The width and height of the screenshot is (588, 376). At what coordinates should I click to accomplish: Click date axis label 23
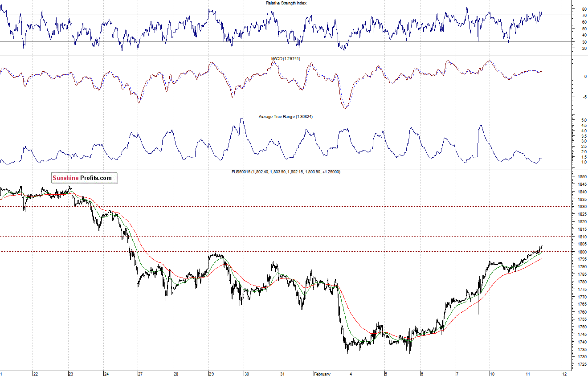point(71,374)
